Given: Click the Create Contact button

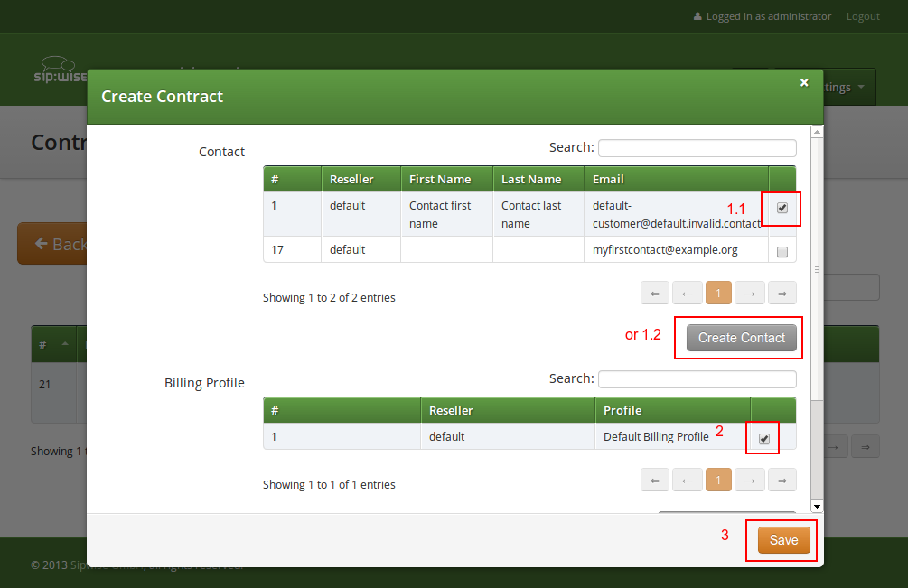Looking at the screenshot, I should point(740,337).
